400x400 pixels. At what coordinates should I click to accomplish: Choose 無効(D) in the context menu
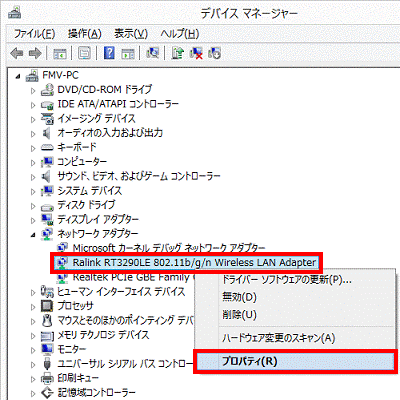click(x=239, y=297)
